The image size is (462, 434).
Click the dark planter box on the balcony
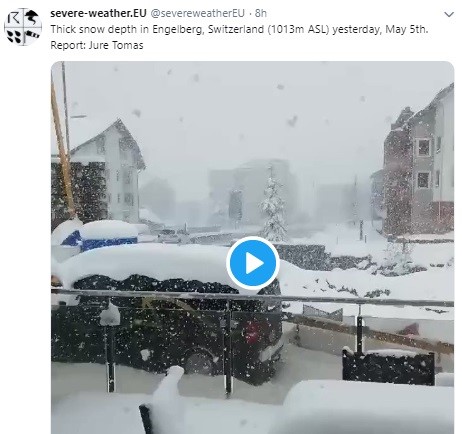[x=388, y=367]
